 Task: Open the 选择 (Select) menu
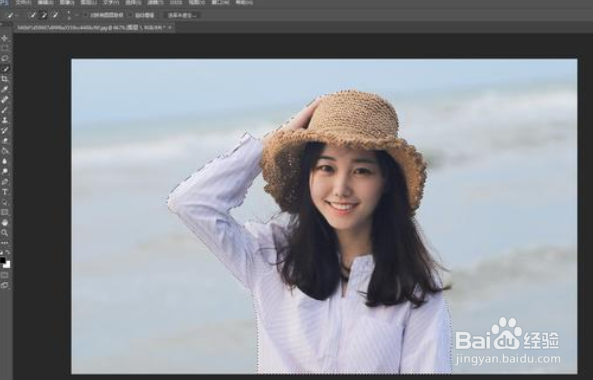tap(133, 2)
